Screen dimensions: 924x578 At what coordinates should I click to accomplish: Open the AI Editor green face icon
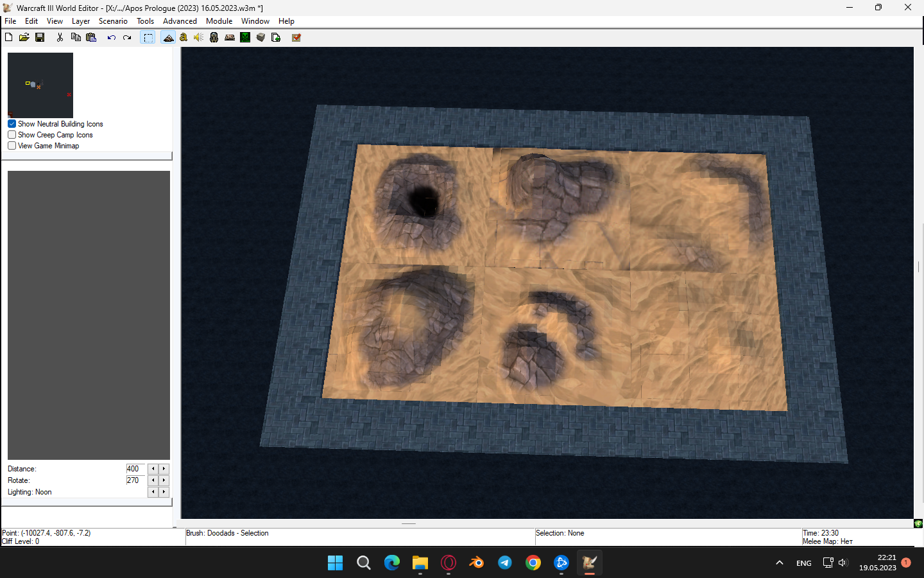245,37
